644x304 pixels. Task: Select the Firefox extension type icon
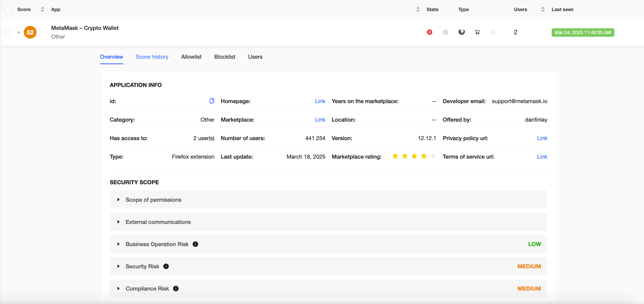pyautogui.click(x=461, y=32)
